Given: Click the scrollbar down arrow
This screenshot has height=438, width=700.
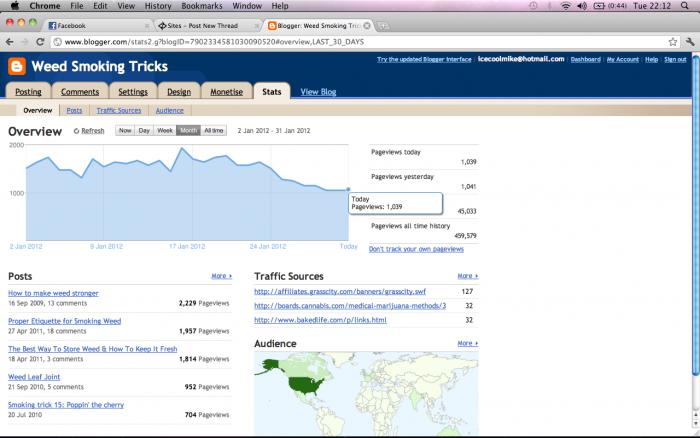Looking at the screenshot, I should [696, 423].
